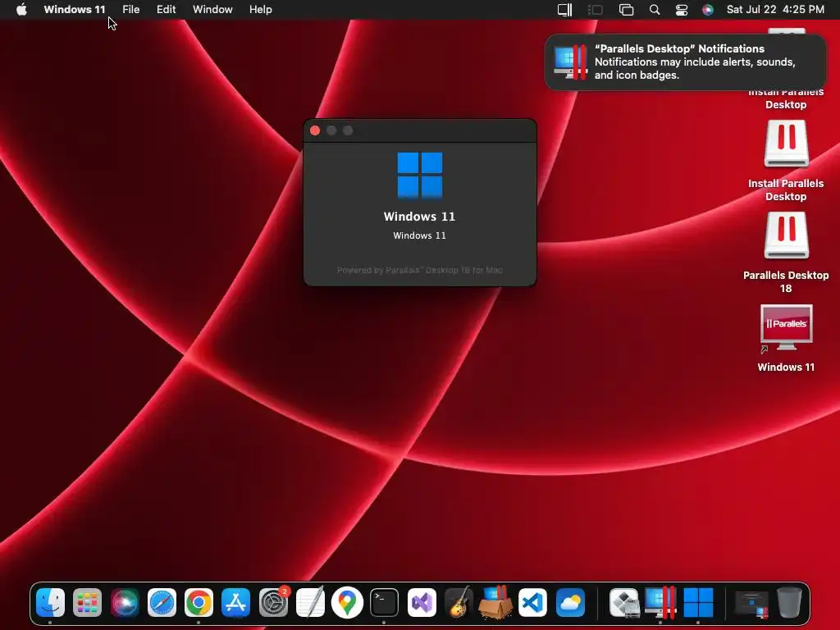Image resolution: width=840 pixels, height=630 pixels.
Task: Click the overlapping windows menu bar icon
Action: click(626, 10)
